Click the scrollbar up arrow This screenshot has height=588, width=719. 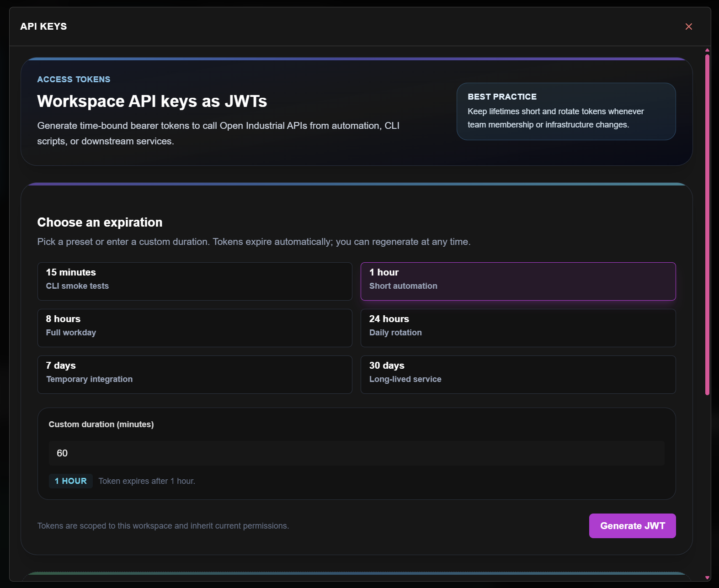[x=707, y=50]
